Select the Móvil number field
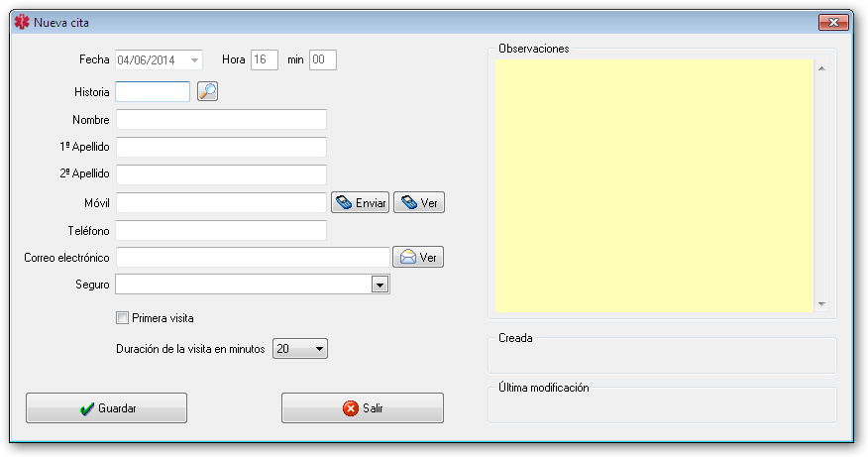The height and width of the screenshot is (457, 868). tap(221, 202)
